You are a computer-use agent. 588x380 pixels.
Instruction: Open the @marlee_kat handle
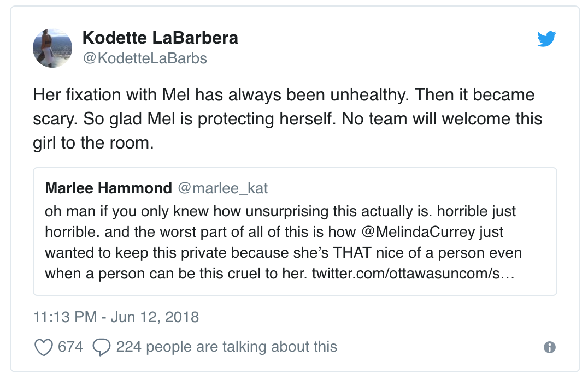(223, 188)
